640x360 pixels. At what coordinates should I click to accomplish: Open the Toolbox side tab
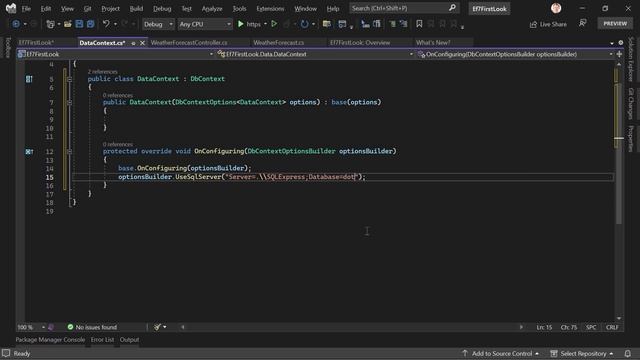(8, 47)
